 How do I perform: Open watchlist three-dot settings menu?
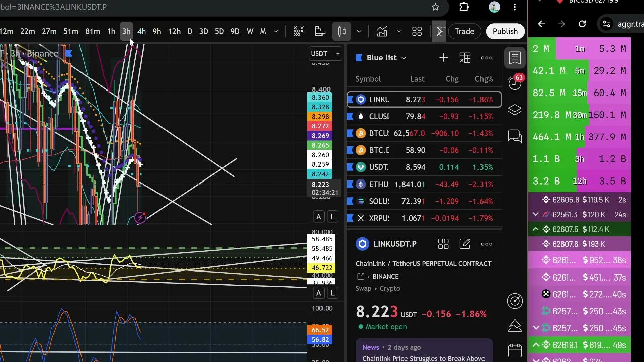tap(487, 58)
